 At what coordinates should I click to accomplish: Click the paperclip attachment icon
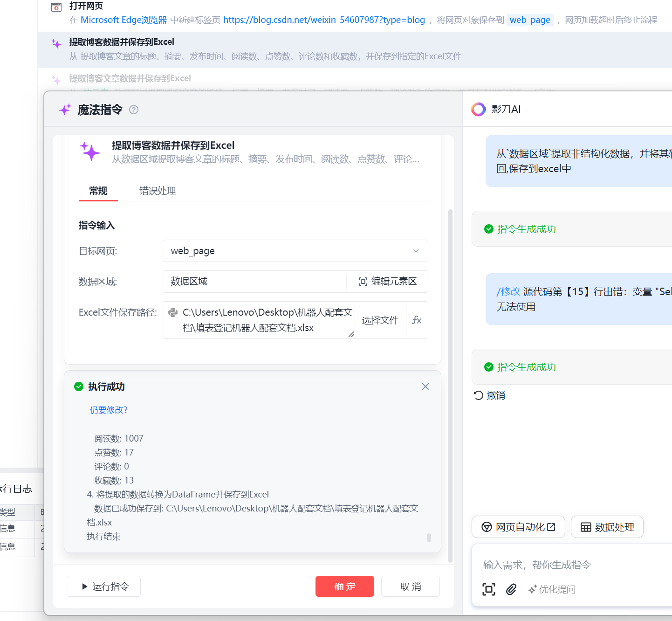(x=511, y=589)
